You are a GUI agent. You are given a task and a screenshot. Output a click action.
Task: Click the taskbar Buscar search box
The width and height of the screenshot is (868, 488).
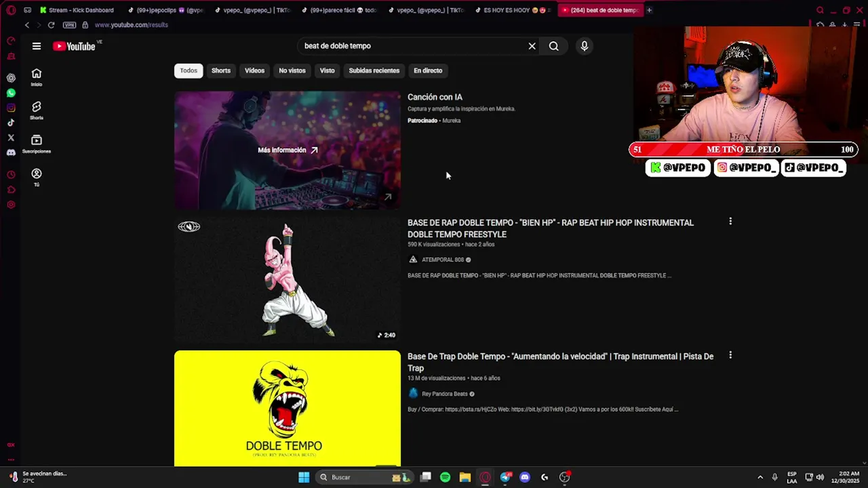coord(365,477)
